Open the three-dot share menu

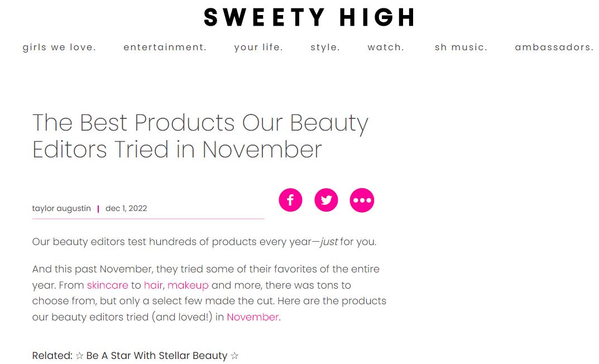tap(362, 200)
